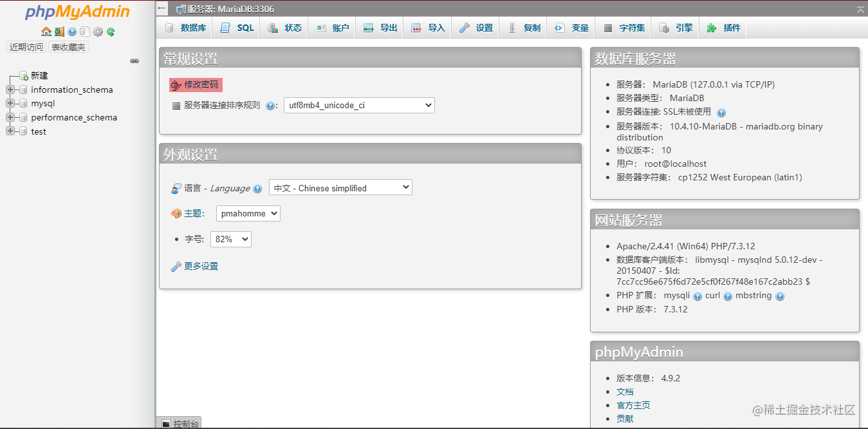
Task: Switch to the 变量 variables tab
Action: click(x=571, y=28)
